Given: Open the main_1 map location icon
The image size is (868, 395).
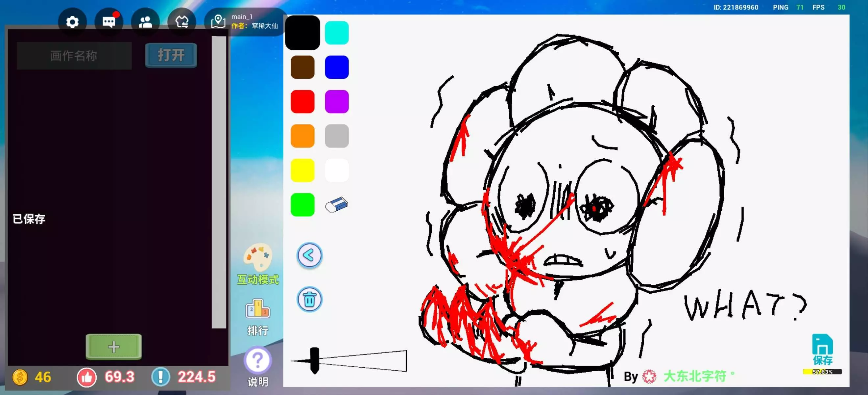Looking at the screenshot, I should point(218,22).
